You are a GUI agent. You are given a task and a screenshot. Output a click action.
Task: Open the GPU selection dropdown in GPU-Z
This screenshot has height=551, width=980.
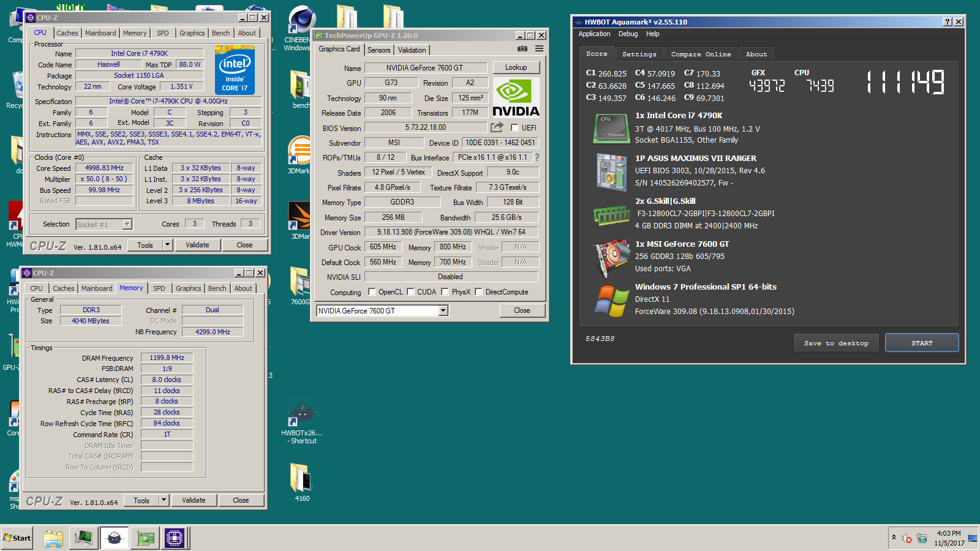click(443, 311)
